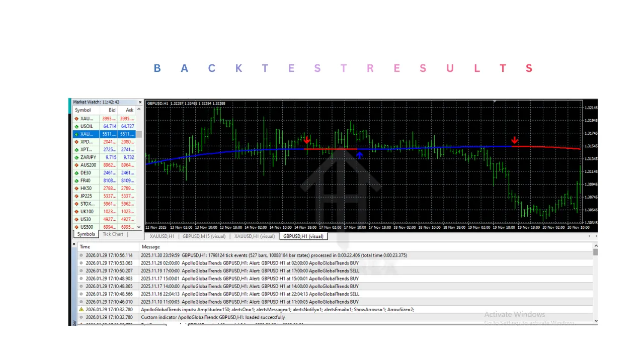The width and height of the screenshot is (644, 362).
Task: Switch to the Tick Chart tab
Action: click(x=113, y=234)
